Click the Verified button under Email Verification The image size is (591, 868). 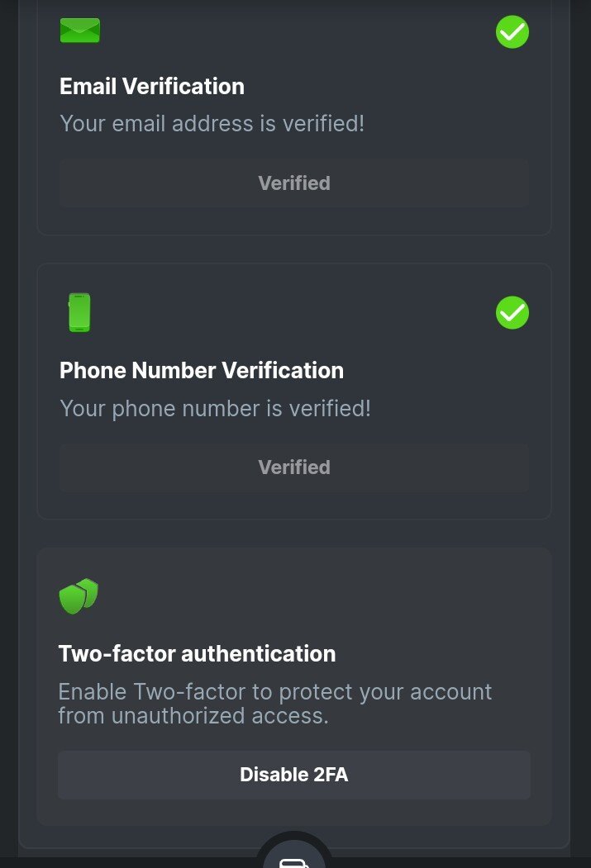(294, 183)
